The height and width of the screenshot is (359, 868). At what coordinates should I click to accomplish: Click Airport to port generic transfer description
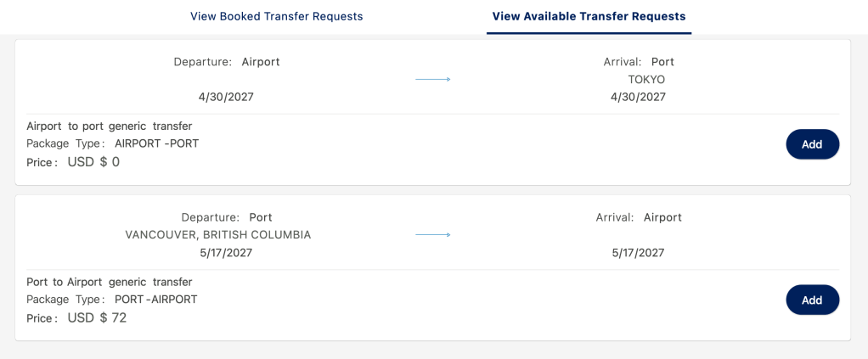pos(110,126)
